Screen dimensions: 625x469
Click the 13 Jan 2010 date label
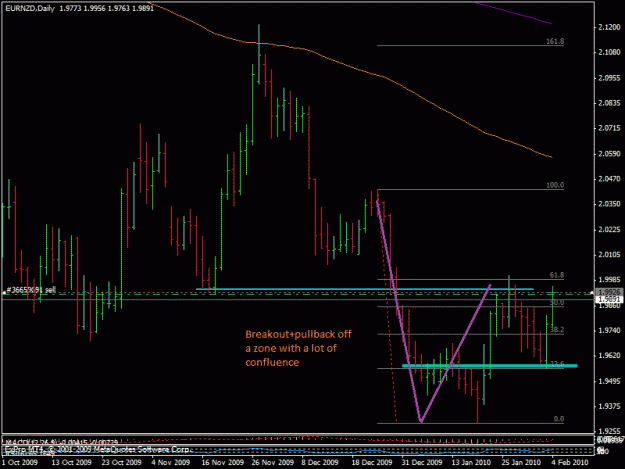point(471,462)
